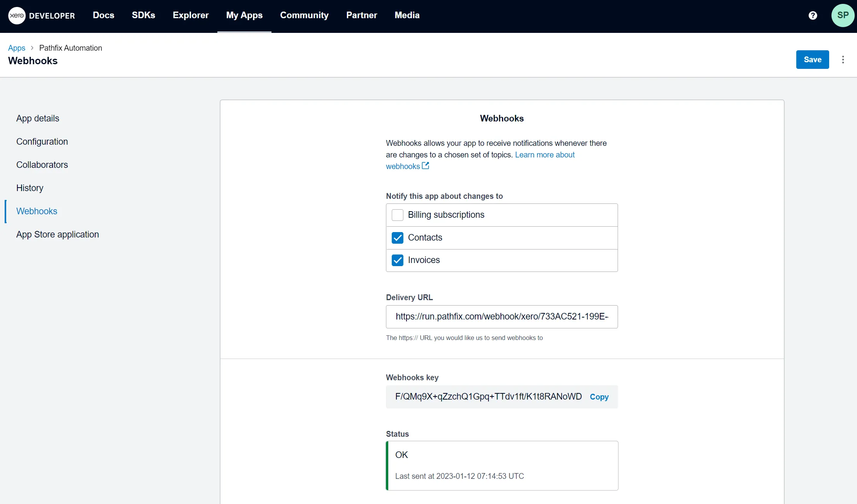Go back to Apps via breadcrumb
The image size is (857, 504).
click(17, 48)
